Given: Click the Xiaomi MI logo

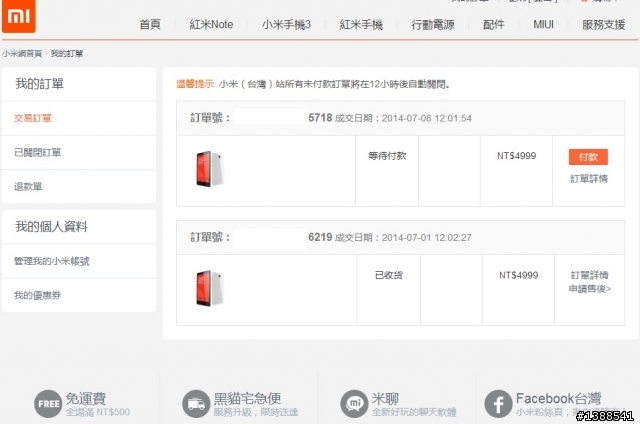Looking at the screenshot, I should [19, 16].
